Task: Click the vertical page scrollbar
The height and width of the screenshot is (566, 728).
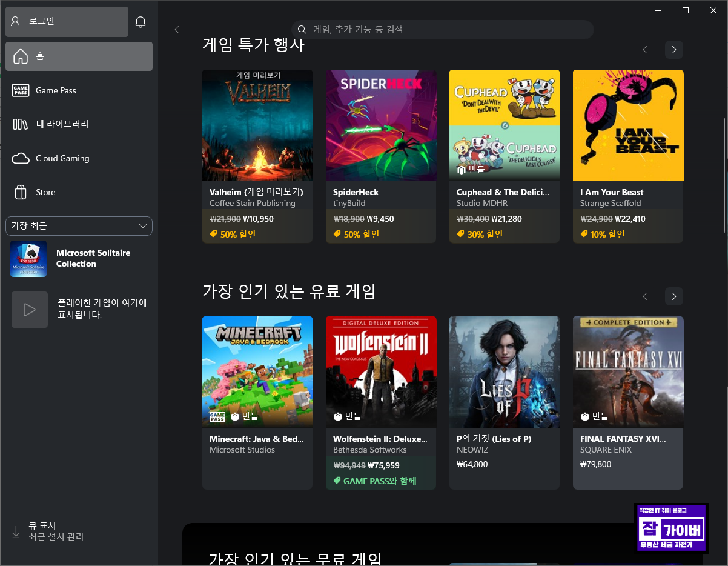Action: pos(724,176)
